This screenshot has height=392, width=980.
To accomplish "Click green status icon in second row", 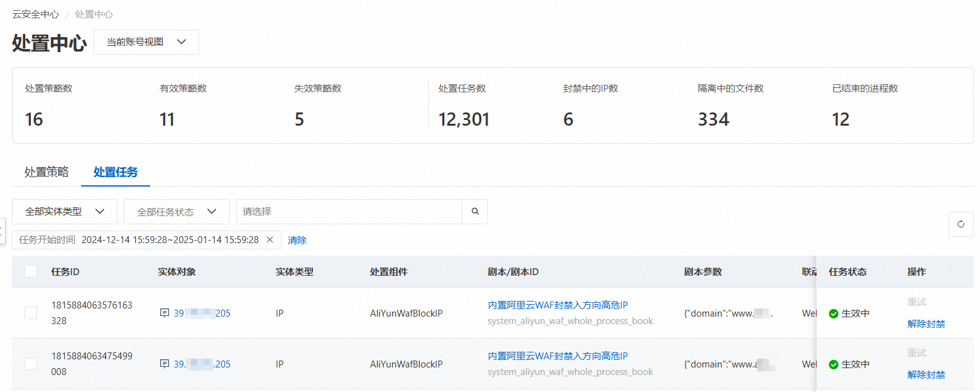I will click(834, 364).
